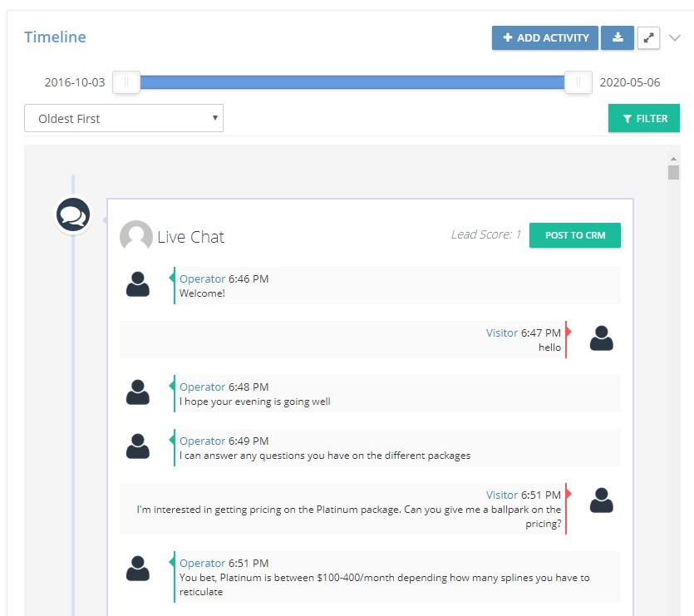
Task: Click the reply mentioning $100-400/month
Action: click(x=384, y=584)
